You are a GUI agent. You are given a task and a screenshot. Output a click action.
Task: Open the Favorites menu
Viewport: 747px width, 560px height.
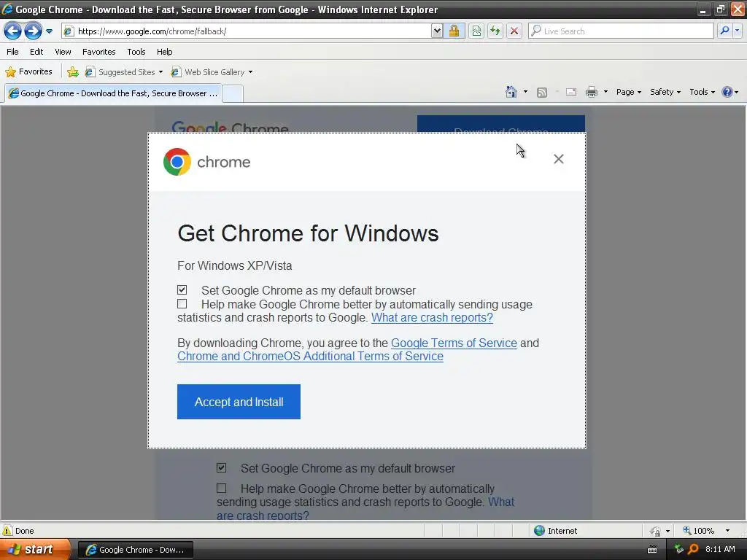tap(98, 52)
